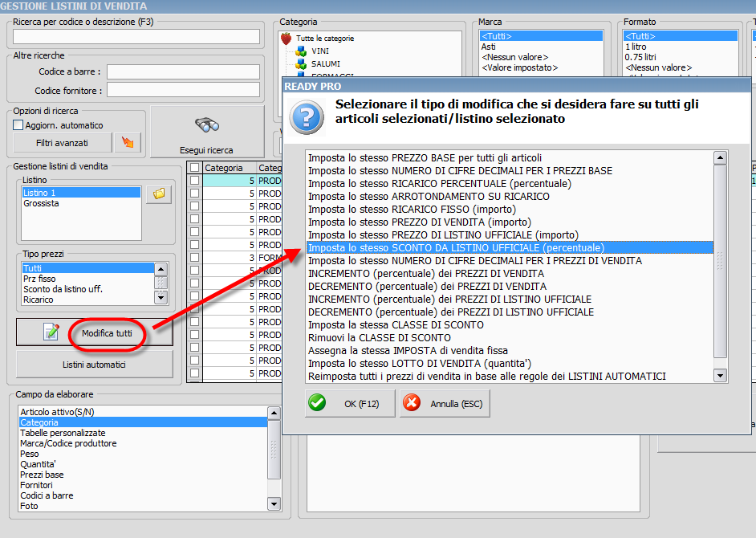Screen dimensions: 756x538
Task: Click the notepad pencil icon on Modifica tutti
Action: (51, 332)
